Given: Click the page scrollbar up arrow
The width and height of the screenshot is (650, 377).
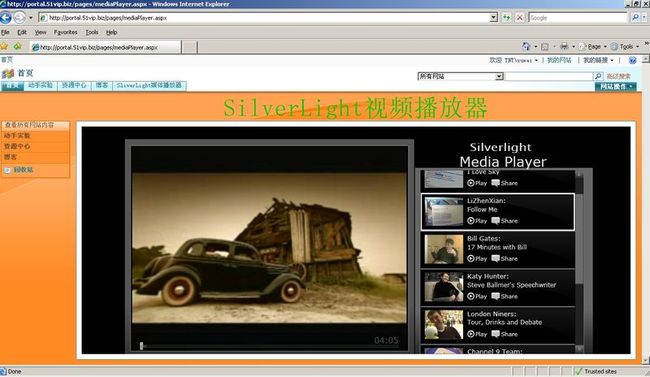Looking at the screenshot, I should 645,60.
